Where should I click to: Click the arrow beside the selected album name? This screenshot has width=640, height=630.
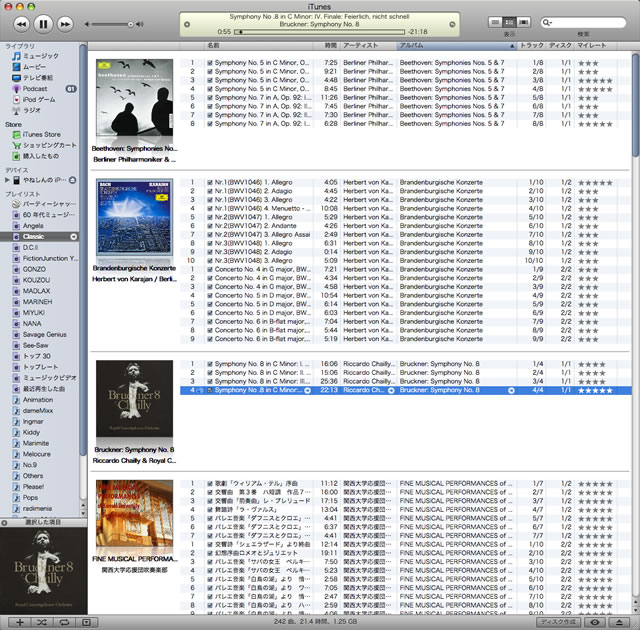511,390
